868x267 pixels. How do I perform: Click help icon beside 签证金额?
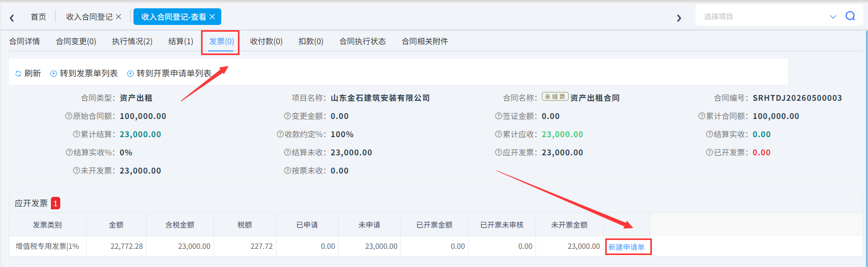498,116
